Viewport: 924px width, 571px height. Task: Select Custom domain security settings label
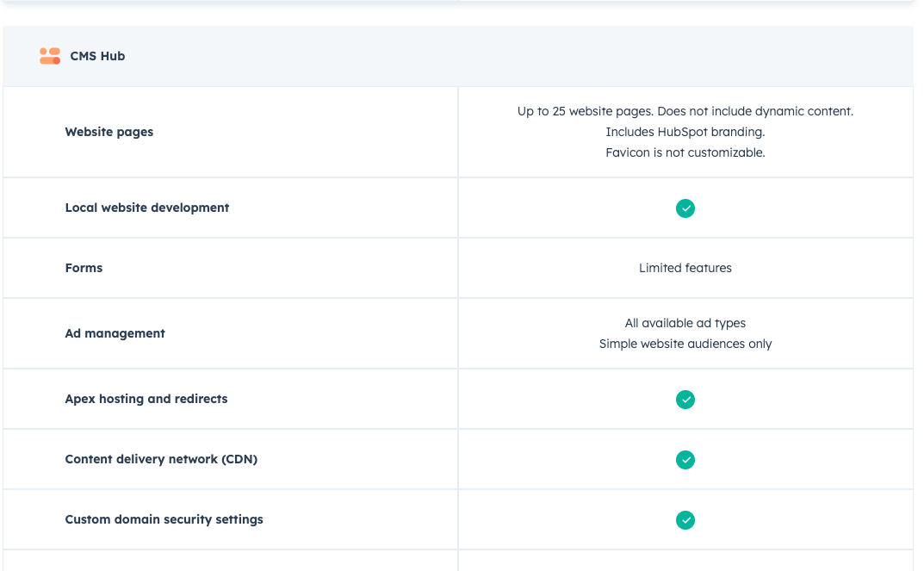[x=164, y=519]
